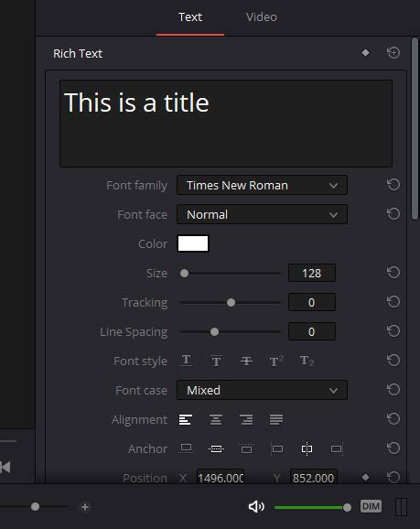Screen dimensions: 420x529
Task: Reset the Alignment setting
Action: tap(393, 419)
